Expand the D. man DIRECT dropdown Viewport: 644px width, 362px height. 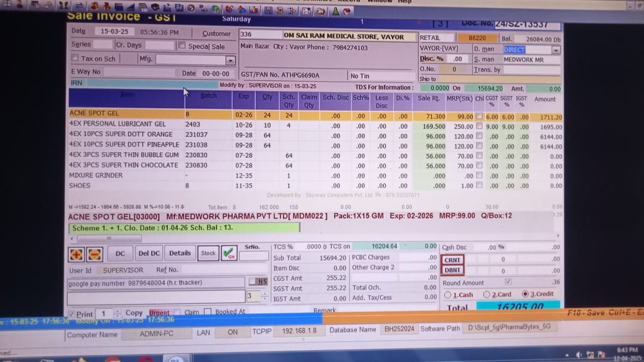click(555, 50)
